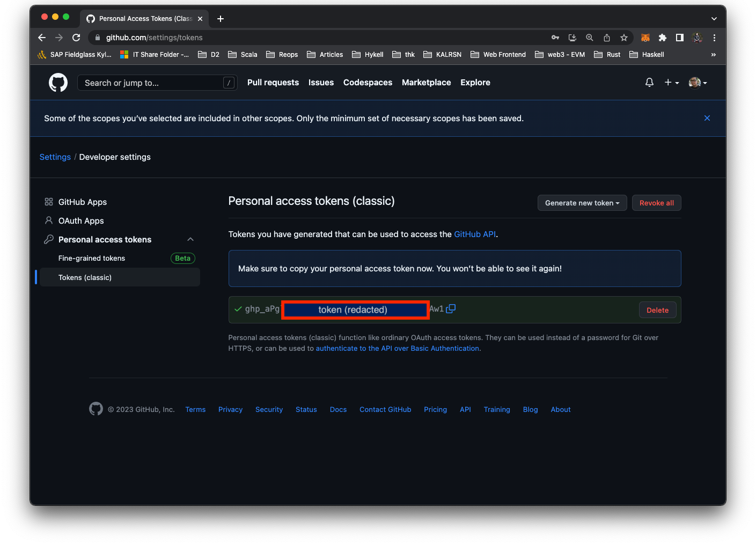Collapse the Personal access tokens section
Viewport: 756px width, 560px height.
click(x=190, y=239)
